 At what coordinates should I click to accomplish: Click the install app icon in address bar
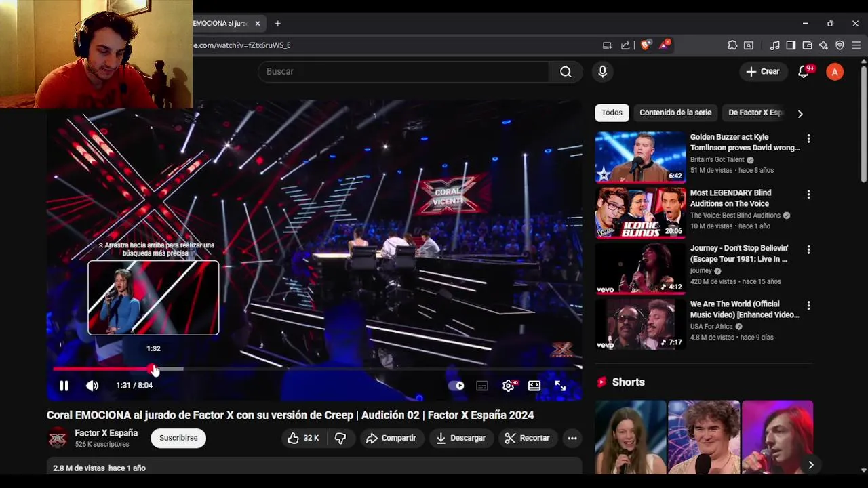tap(607, 45)
